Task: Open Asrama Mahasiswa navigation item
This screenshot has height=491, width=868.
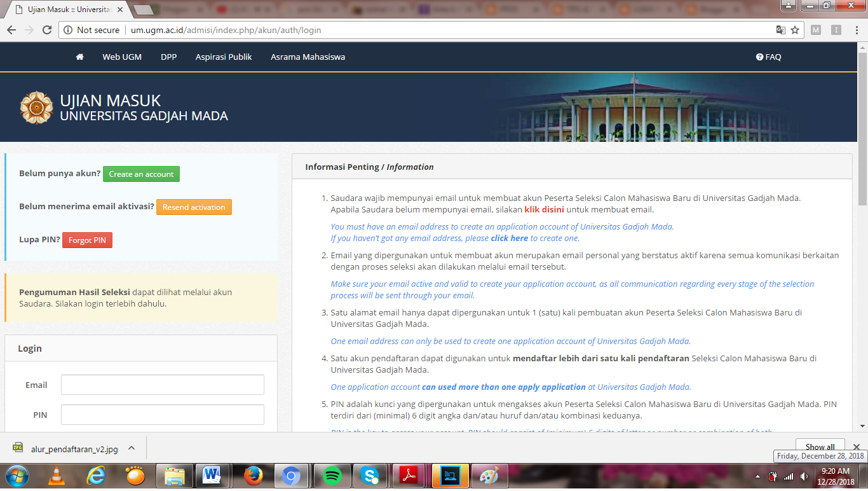Action: coord(308,57)
